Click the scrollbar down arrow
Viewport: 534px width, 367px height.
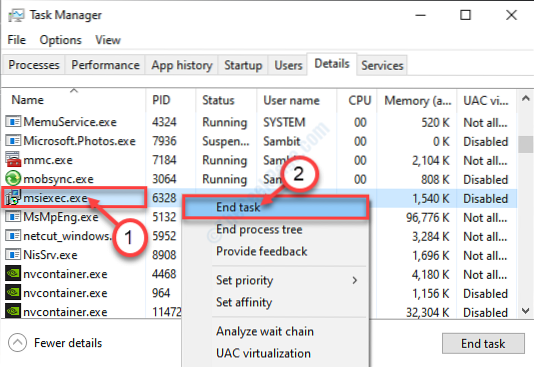coord(525,310)
